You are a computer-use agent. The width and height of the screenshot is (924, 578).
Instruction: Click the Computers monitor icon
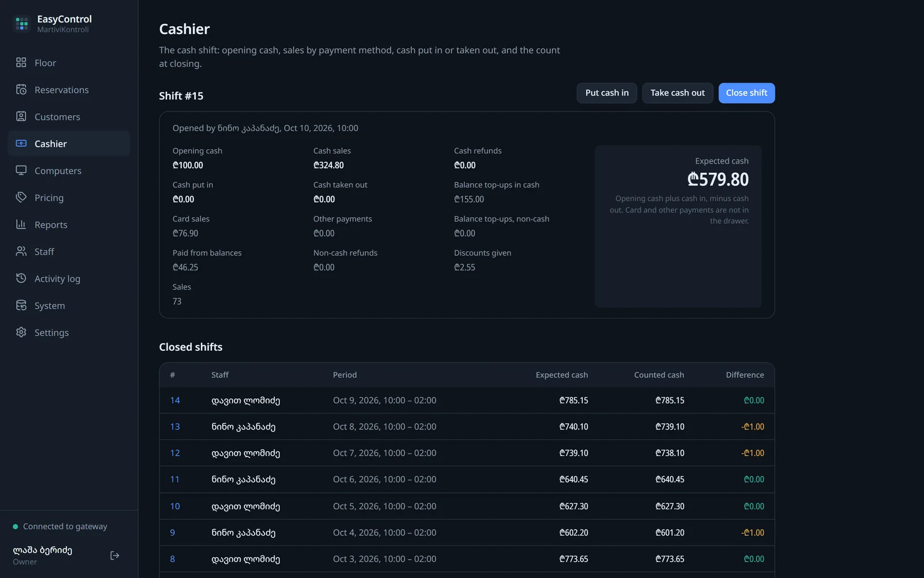point(21,171)
